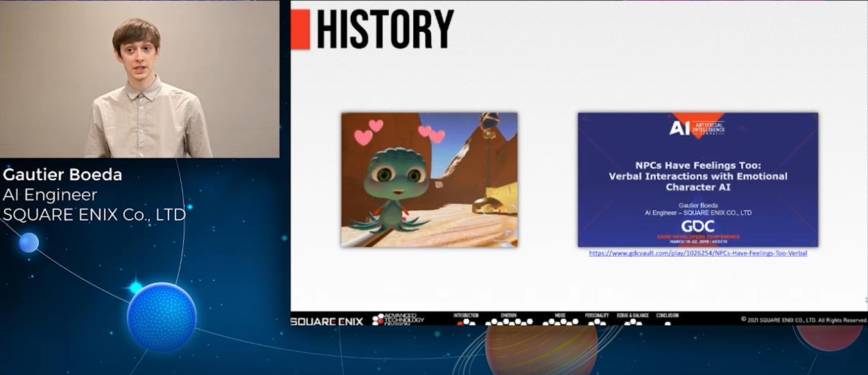Open the NPCs Have Feelings Too slide thumbnail
Viewport: 868px width, 375px height.
[697, 180]
